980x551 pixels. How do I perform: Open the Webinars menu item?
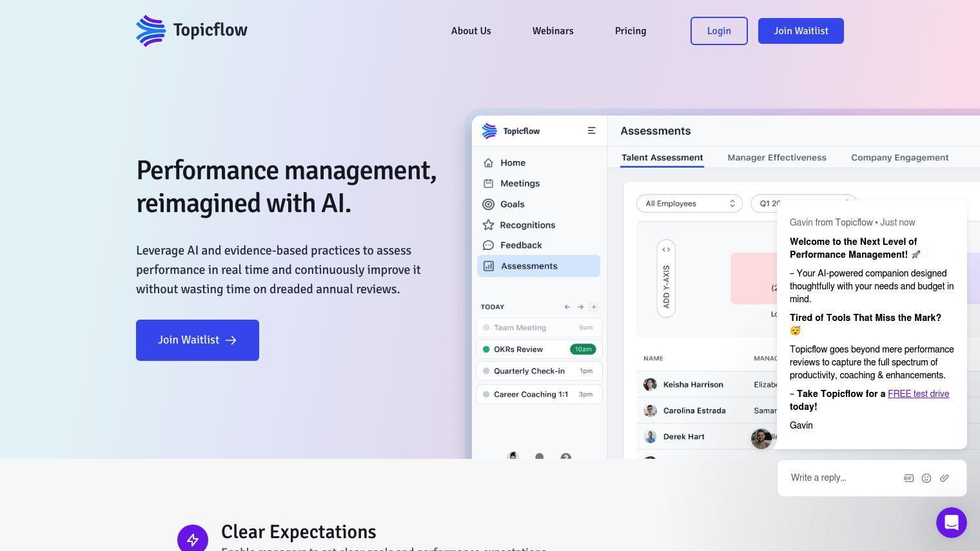click(x=553, y=31)
